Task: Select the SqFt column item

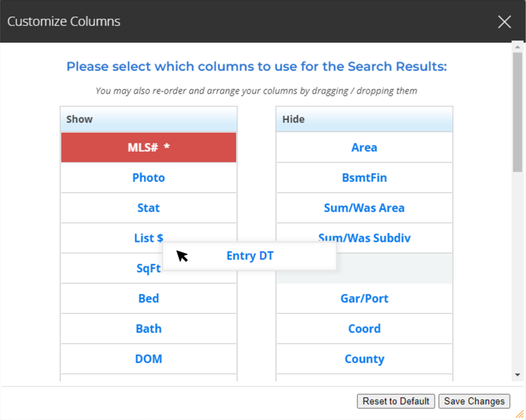Action: pos(148,268)
